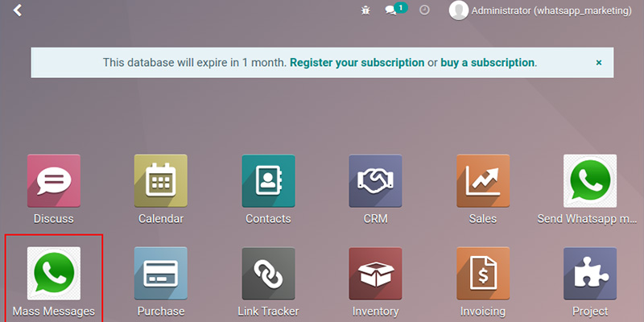Open the Discuss app

coord(54,182)
